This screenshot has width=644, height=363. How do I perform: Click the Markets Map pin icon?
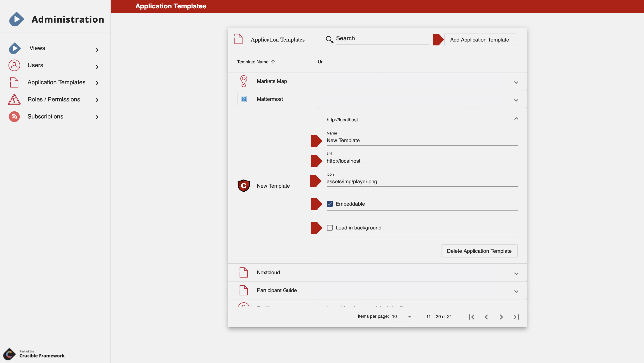[244, 81]
